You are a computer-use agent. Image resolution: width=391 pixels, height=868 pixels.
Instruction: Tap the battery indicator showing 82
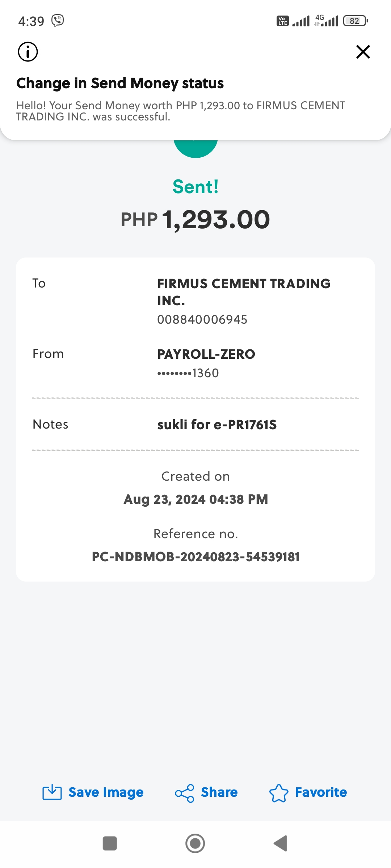[356, 21]
